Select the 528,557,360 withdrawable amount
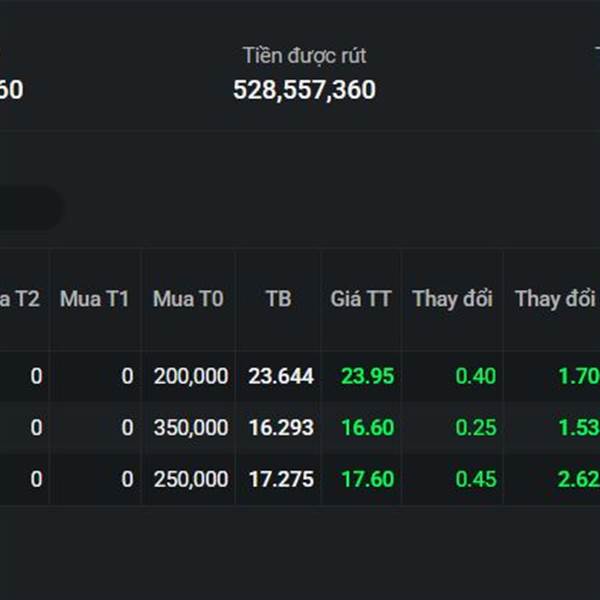This screenshot has height=600, width=600. coord(304,90)
